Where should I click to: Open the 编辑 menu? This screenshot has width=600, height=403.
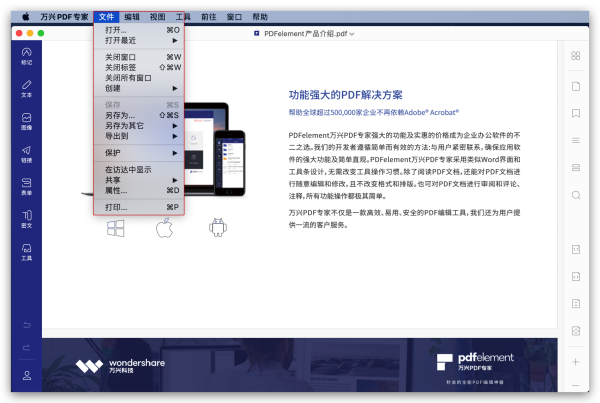[x=132, y=17]
